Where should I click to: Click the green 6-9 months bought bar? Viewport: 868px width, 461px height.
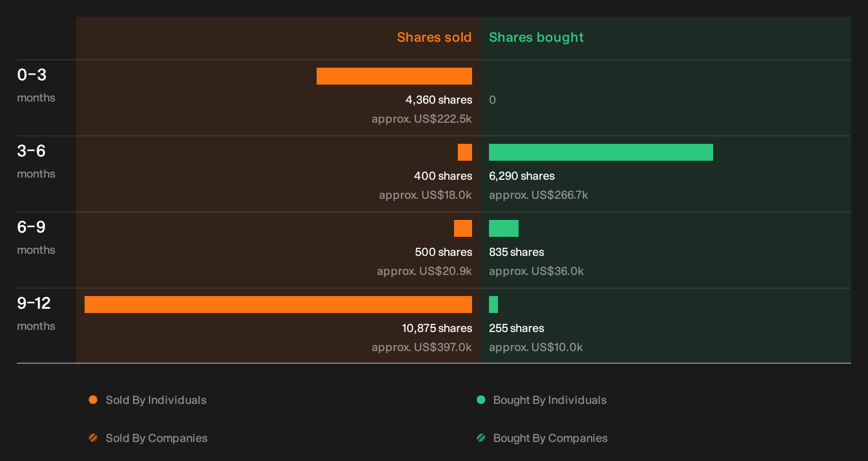tap(504, 228)
